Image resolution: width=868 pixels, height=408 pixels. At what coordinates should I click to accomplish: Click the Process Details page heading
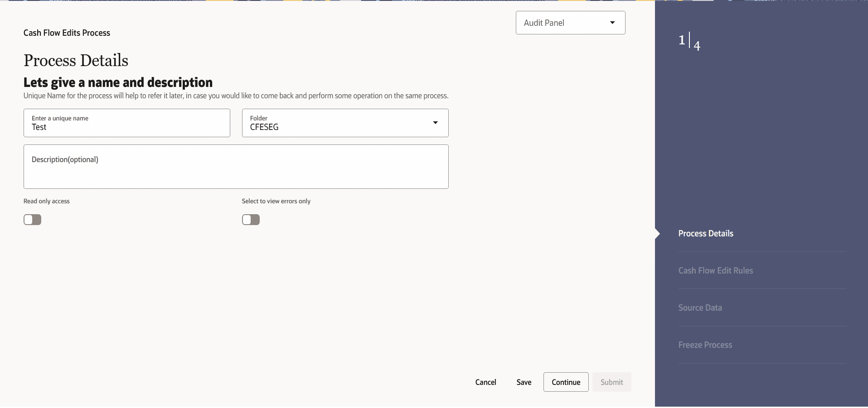(76, 61)
